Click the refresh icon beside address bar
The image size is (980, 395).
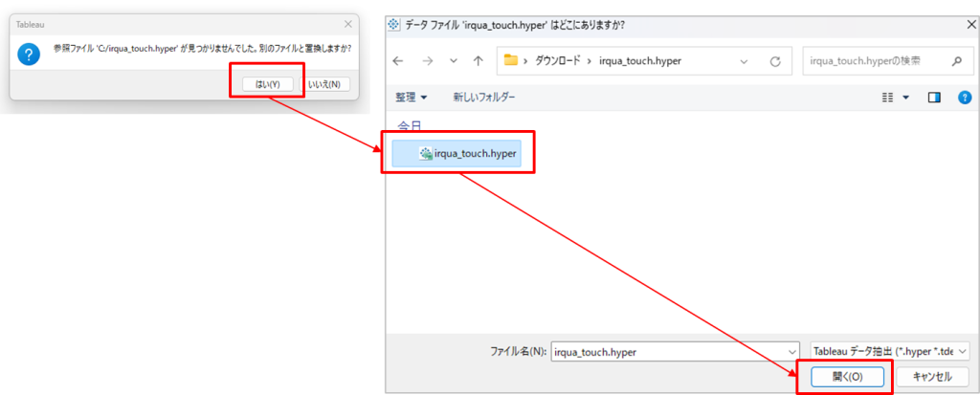point(775,61)
